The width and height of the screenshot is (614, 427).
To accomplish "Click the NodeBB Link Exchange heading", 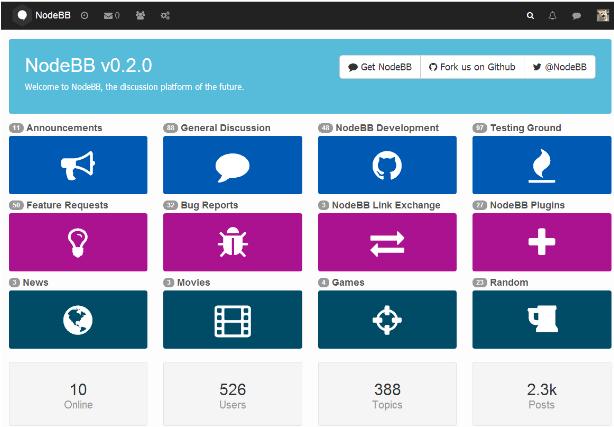I will 386,205.
